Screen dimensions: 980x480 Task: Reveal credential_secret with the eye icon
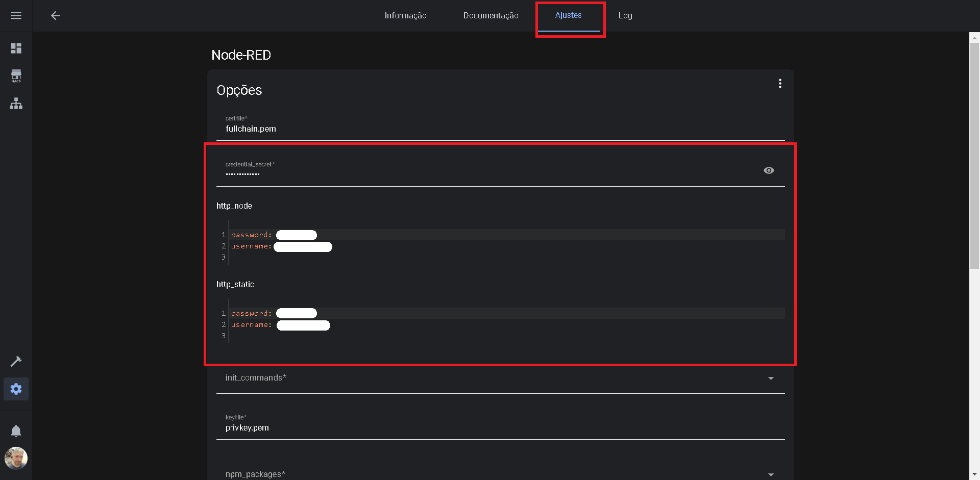[x=769, y=170]
